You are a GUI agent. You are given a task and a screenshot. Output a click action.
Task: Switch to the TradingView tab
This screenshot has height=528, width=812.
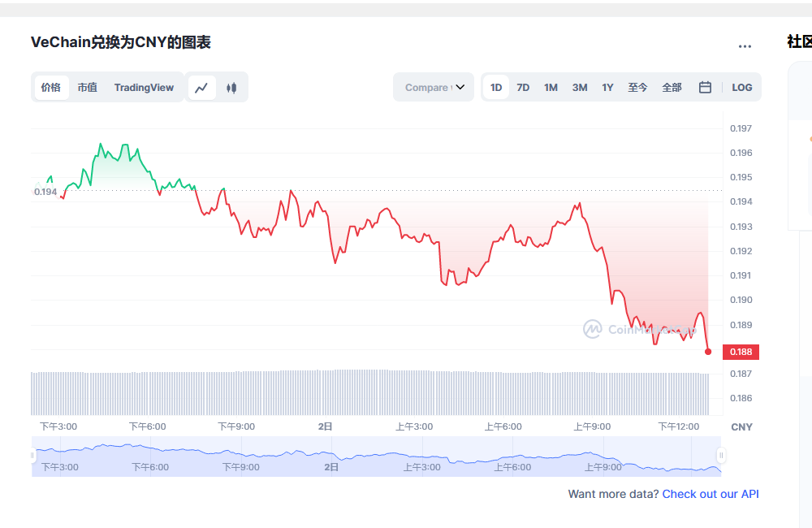pos(144,88)
